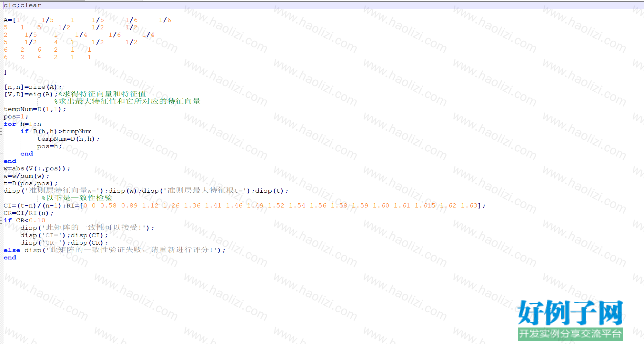Click the 'disp(t);' call
The height and width of the screenshot is (344, 644).
(272, 191)
